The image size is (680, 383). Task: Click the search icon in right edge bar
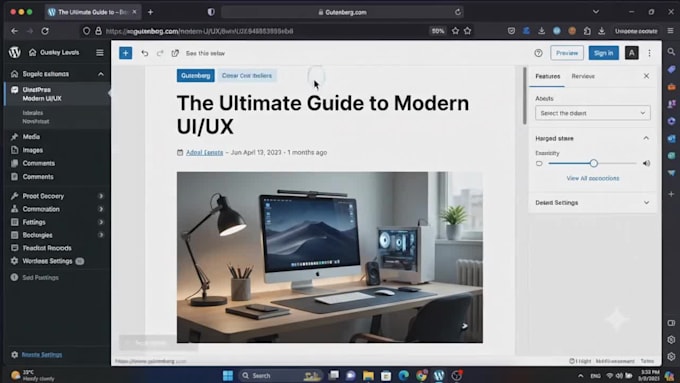tap(671, 52)
